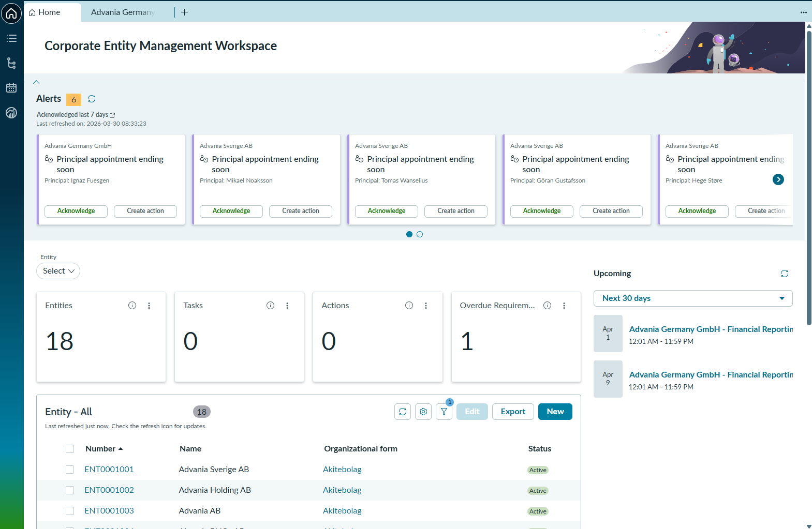Check the ENT0001003 row checkbox
This screenshot has height=529, width=812.
click(70, 511)
